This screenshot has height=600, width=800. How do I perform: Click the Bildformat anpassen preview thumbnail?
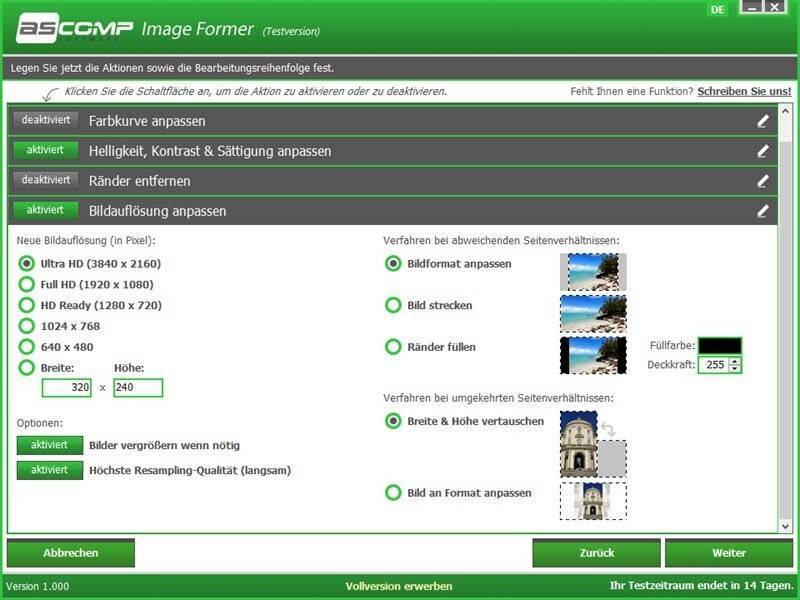pyautogui.click(x=593, y=271)
